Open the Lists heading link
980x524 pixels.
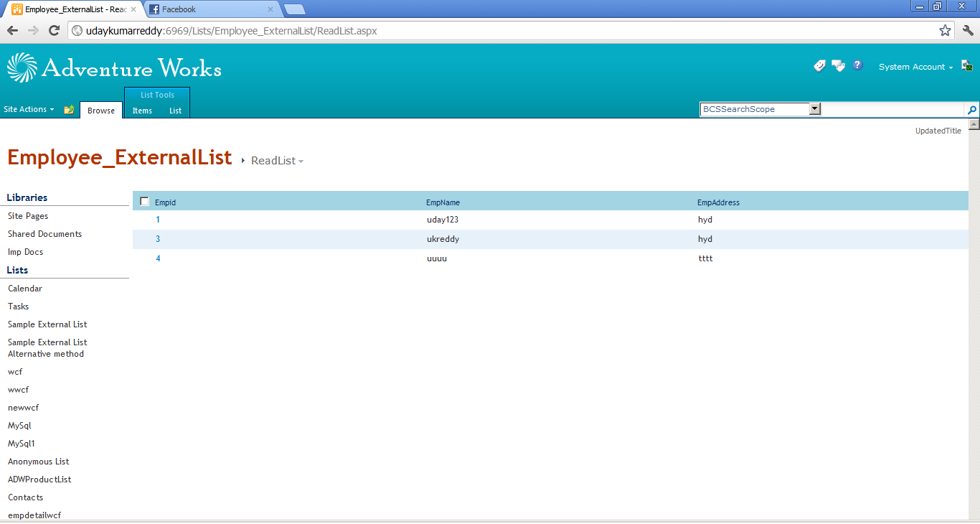[x=17, y=270]
